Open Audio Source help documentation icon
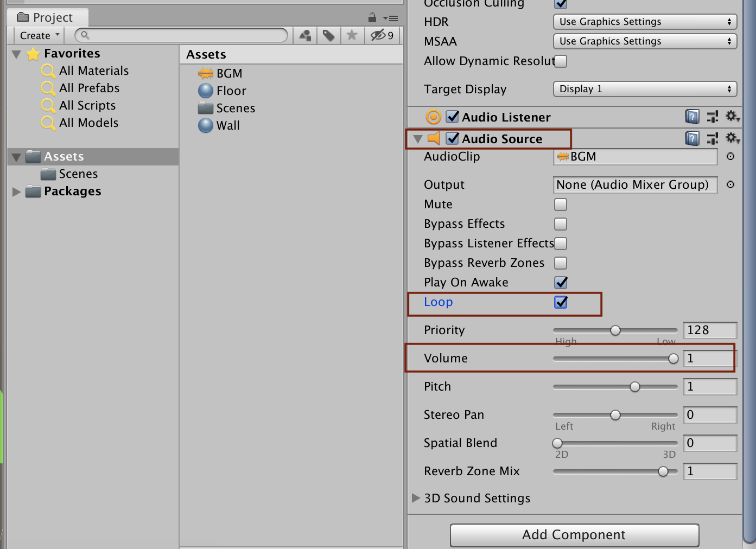The width and height of the screenshot is (756, 549). pos(692,138)
